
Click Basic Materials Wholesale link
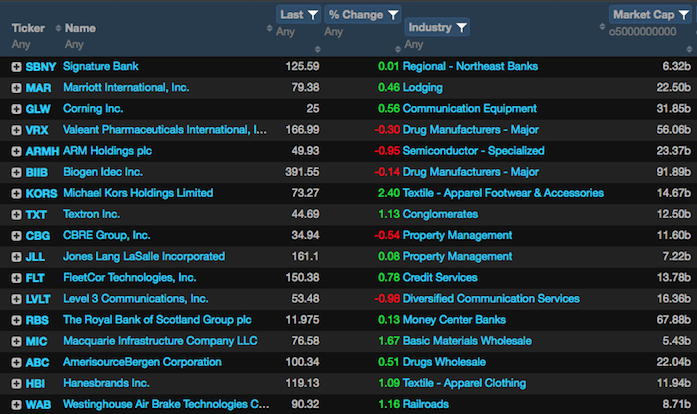(x=467, y=341)
